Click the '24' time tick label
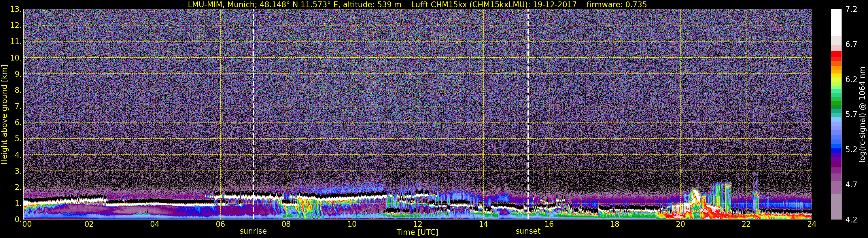868x238 pixels. click(812, 224)
